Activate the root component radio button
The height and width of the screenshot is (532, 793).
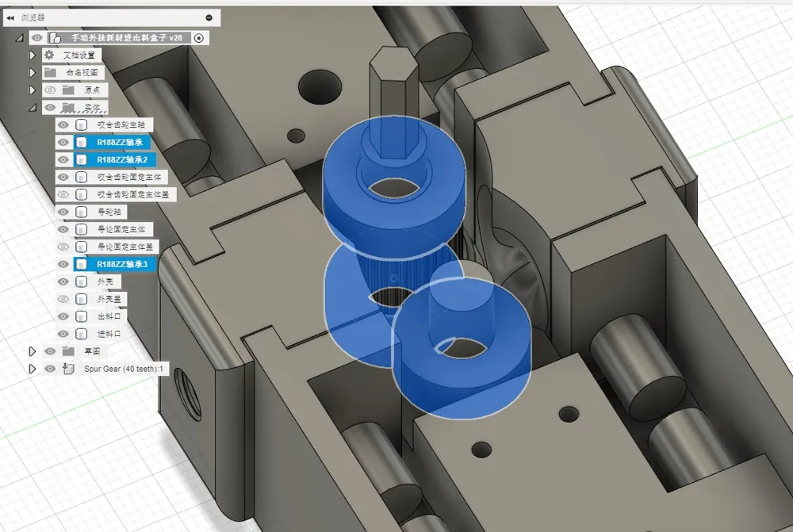point(199,37)
